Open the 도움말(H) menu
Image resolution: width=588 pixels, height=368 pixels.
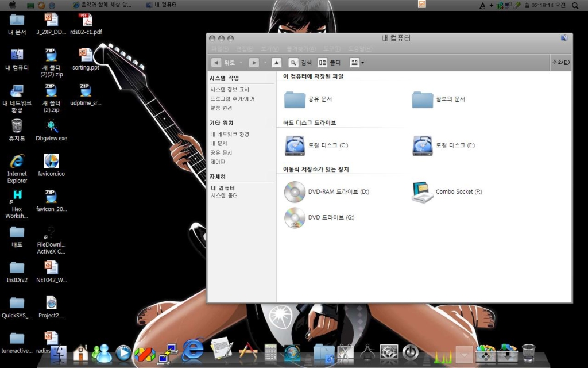[361, 49]
